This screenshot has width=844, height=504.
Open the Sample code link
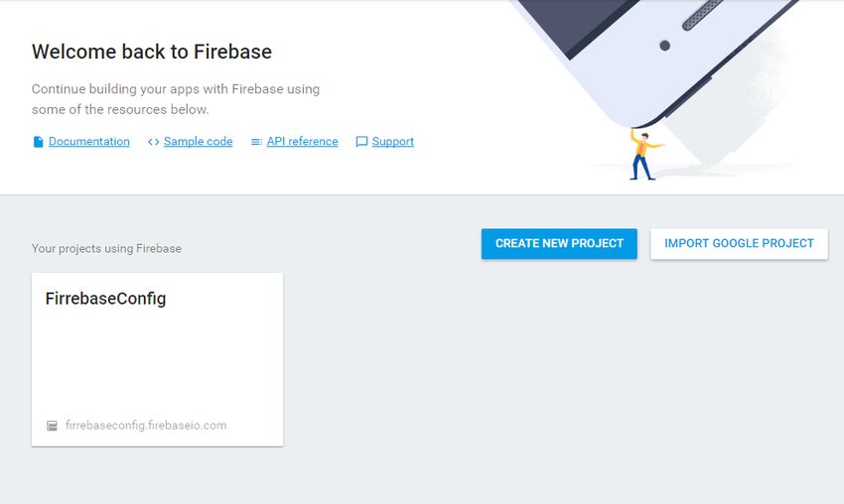198,142
